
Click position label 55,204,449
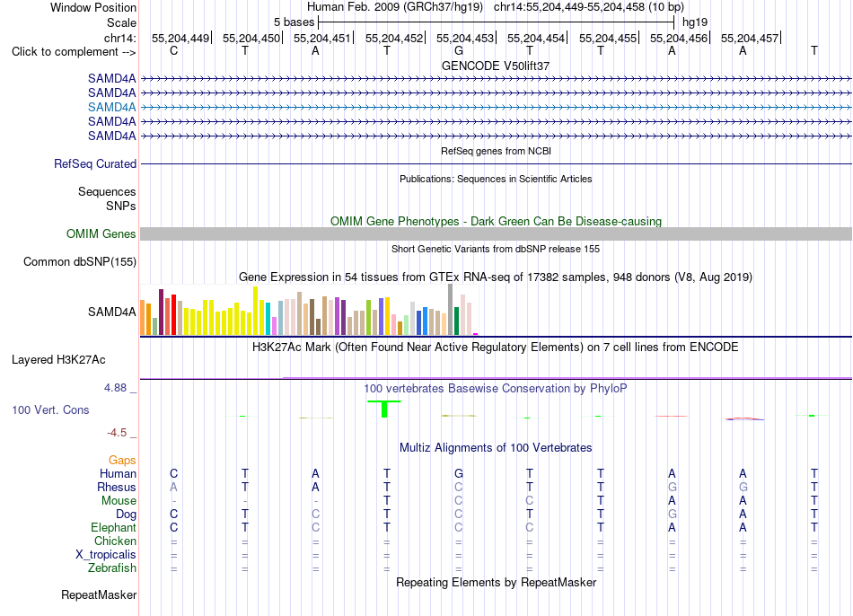(x=180, y=38)
